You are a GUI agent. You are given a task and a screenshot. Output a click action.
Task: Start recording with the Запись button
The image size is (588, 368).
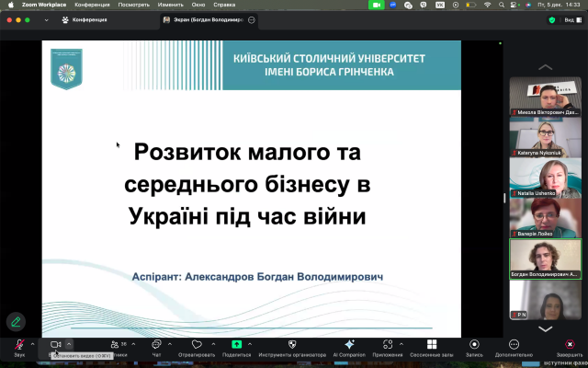point(474,345)
